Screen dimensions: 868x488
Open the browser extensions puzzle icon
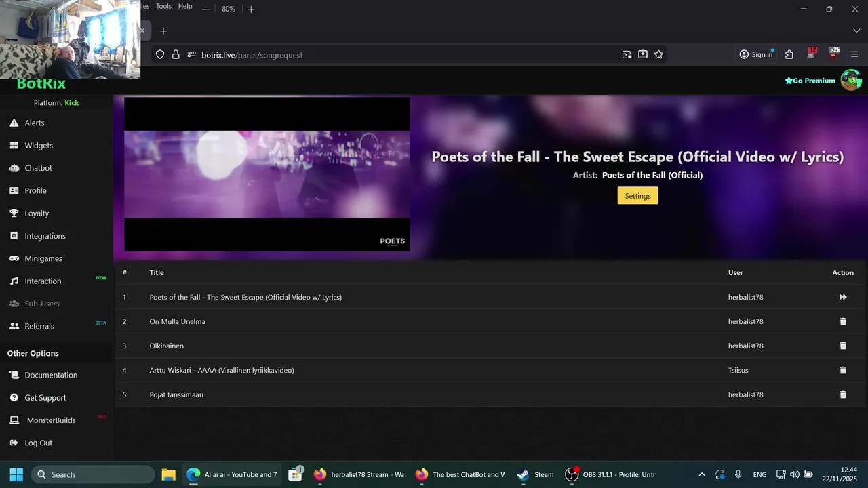789,54
